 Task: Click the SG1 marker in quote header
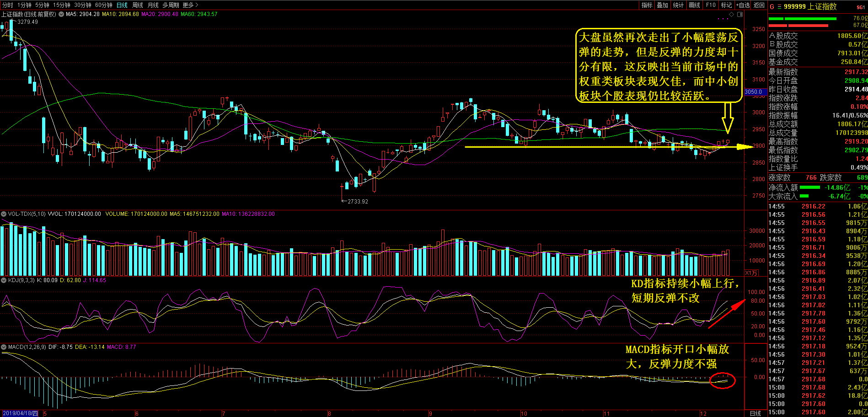[x=861, y=7]
